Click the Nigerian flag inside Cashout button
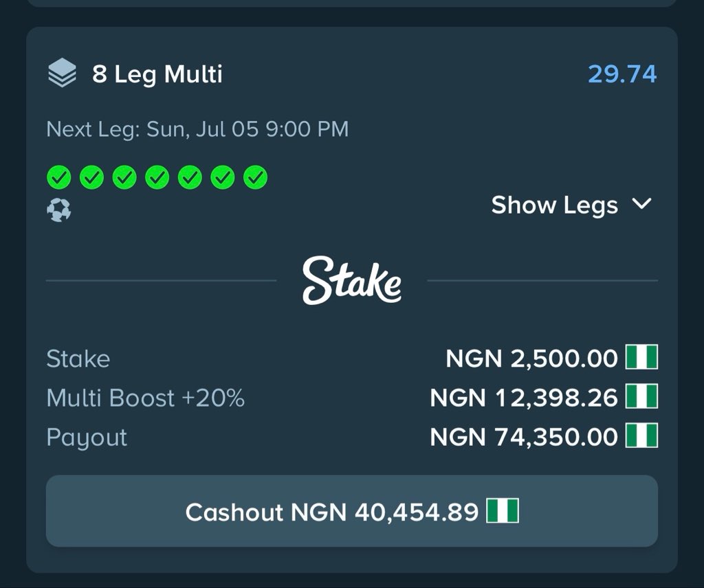 click(503, 511)
